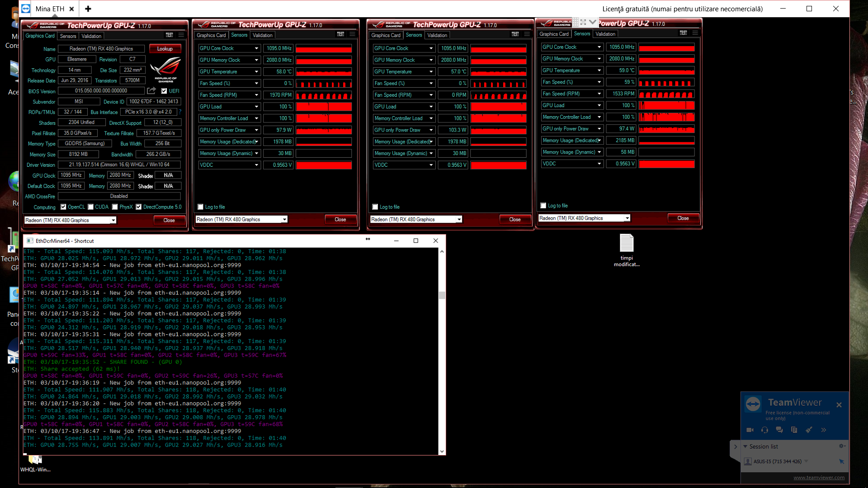The width and height of the screenshot is (868, 488).
Task: Click TeamViewer logo icon on Mina ETH tab
Action: click(26, 9)
